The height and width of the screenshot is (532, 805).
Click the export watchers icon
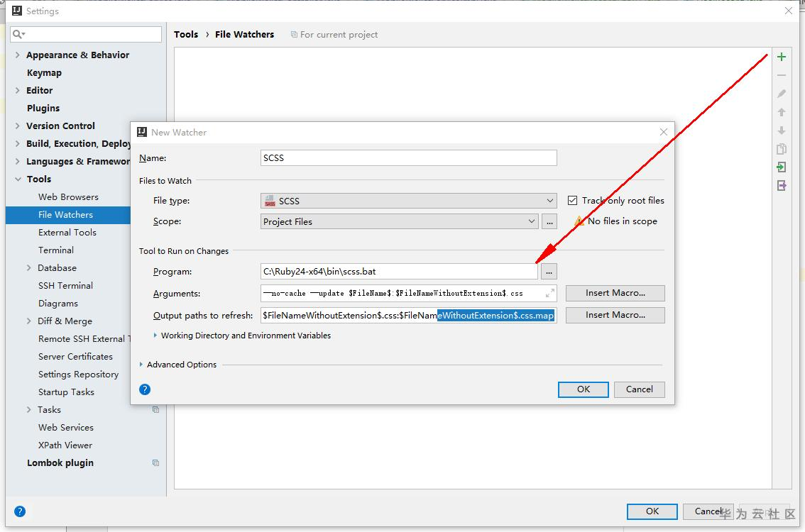(x=782, y=186)
